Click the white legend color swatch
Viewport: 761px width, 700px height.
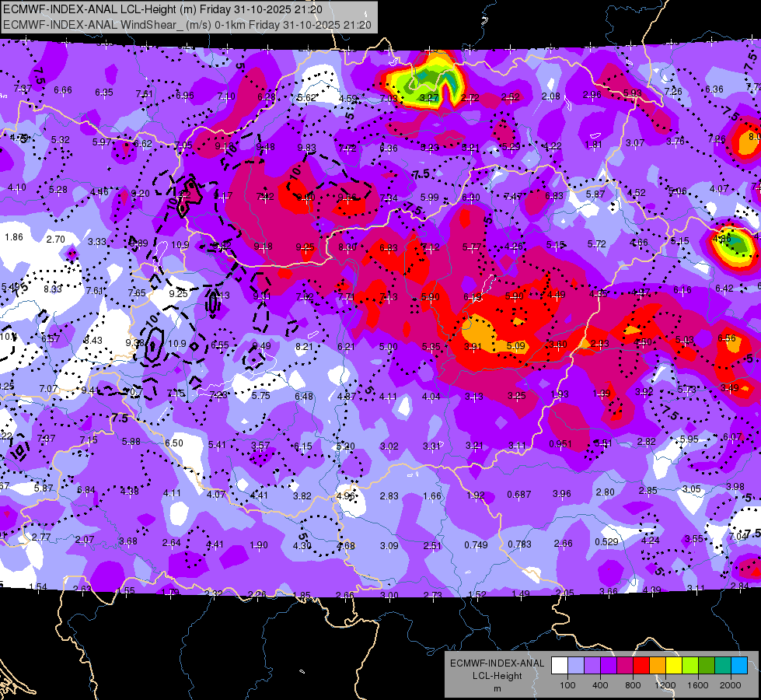coord(559,666)
